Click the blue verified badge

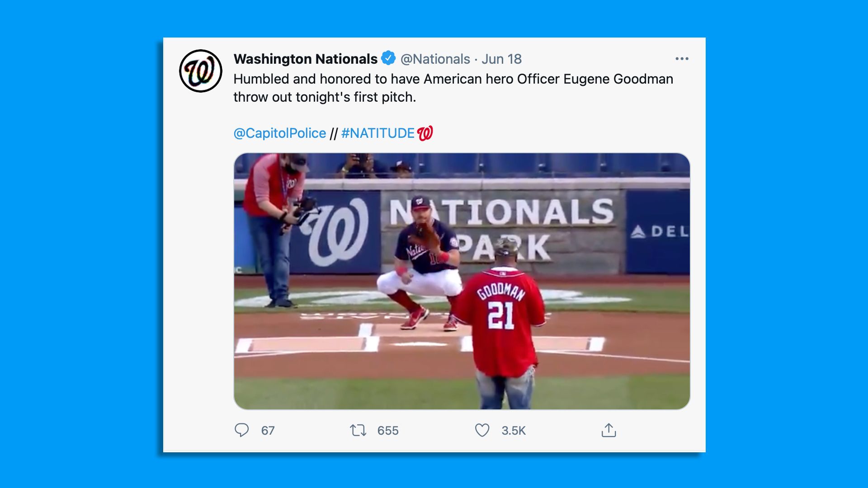[389, 58]
